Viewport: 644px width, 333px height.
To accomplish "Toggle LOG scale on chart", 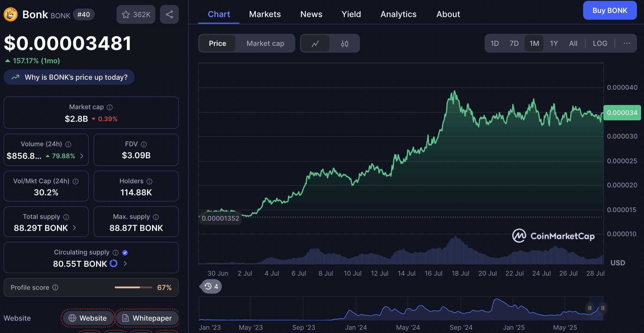I will [x=600, y=44].
